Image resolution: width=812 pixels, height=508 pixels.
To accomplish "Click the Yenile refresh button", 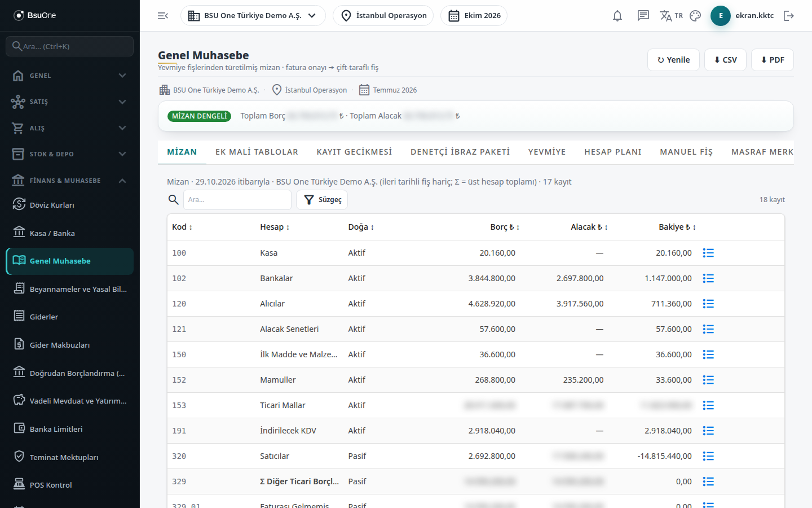I will point(673,60).
